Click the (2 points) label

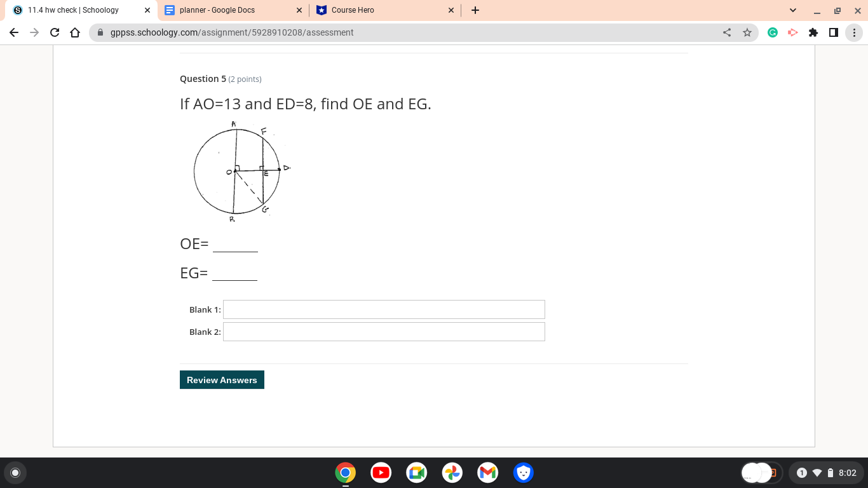pyautogui.click(x=245, y=79)
